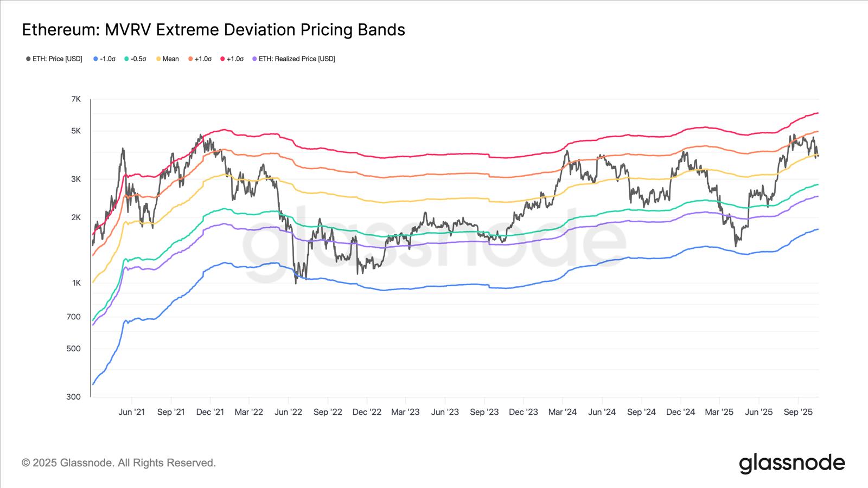Click the gray dot beside ETH: Price legend

point(28,59)
